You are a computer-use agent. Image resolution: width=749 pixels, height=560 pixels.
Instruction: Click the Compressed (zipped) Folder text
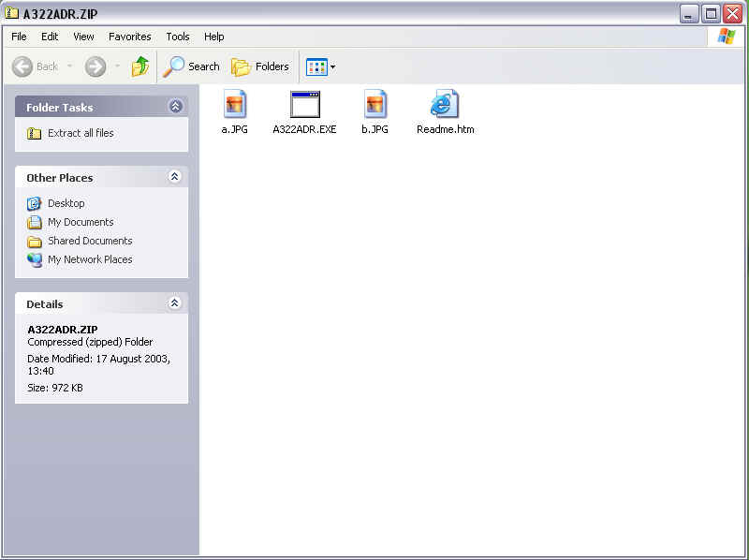click(x=90, y=342)
